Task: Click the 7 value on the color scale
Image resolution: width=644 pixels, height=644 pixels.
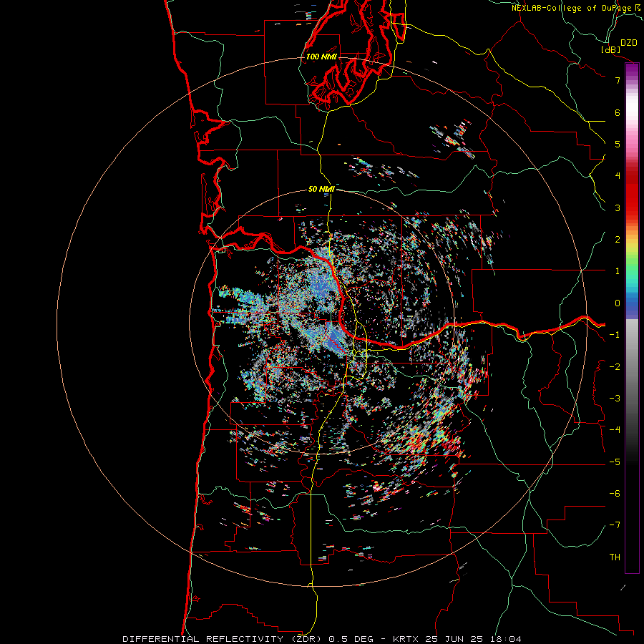Action: 618,80
